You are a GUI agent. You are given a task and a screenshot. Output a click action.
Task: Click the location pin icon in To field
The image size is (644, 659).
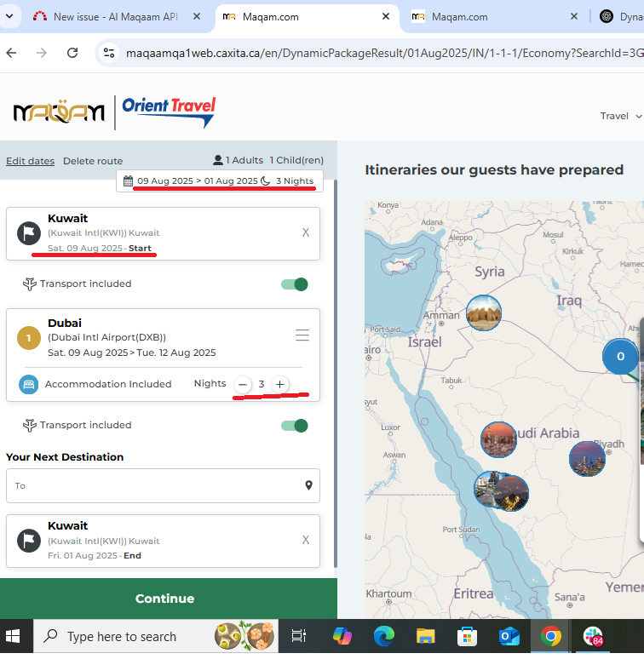tap(308, 485)
